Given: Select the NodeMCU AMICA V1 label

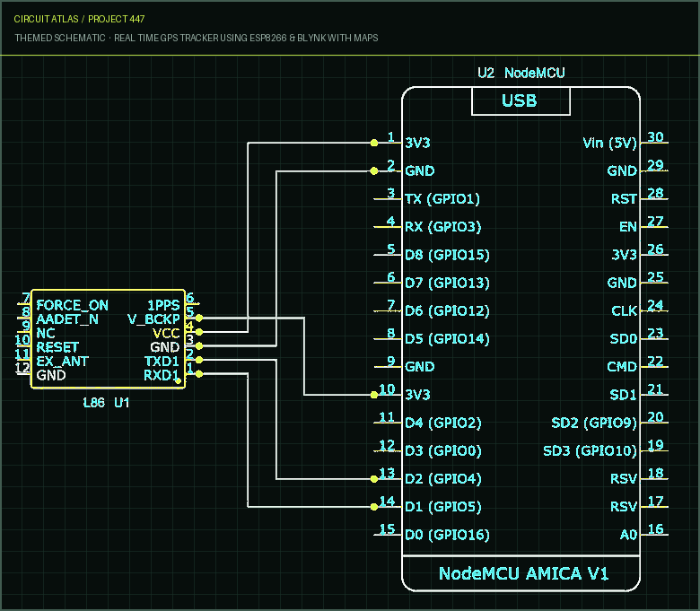Looking at the screenshot, I should 523,573.
